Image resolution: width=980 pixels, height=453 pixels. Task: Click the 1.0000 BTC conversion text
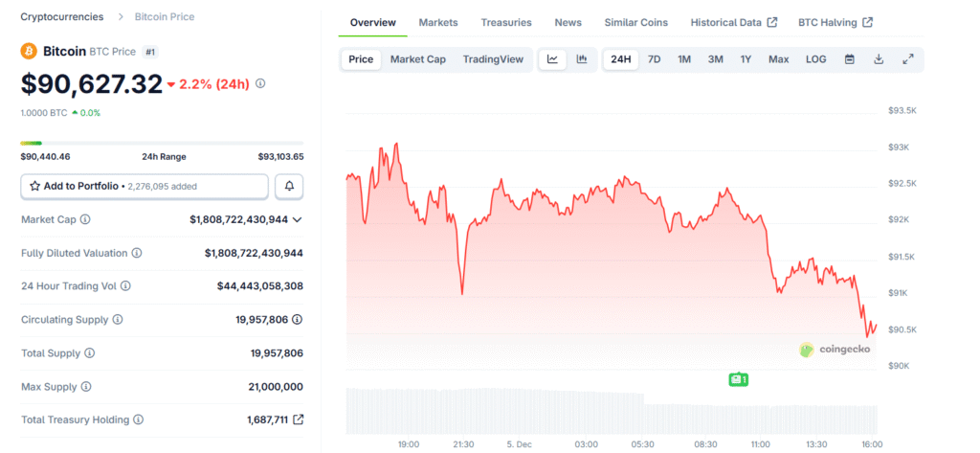click(44, 113)
